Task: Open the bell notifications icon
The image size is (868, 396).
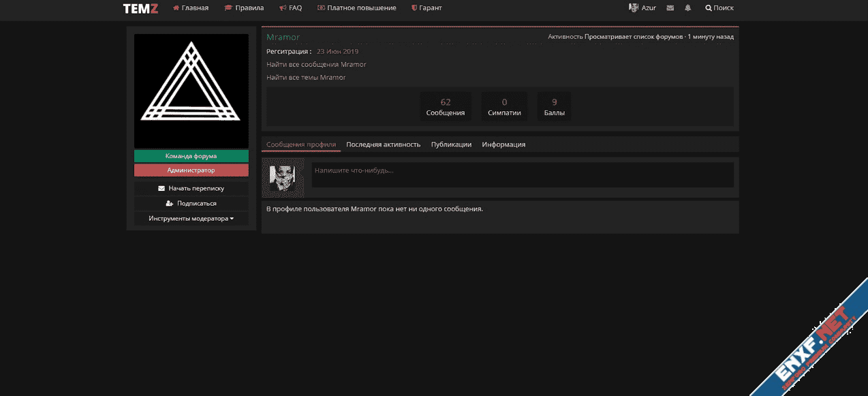Action: [688, 8]
